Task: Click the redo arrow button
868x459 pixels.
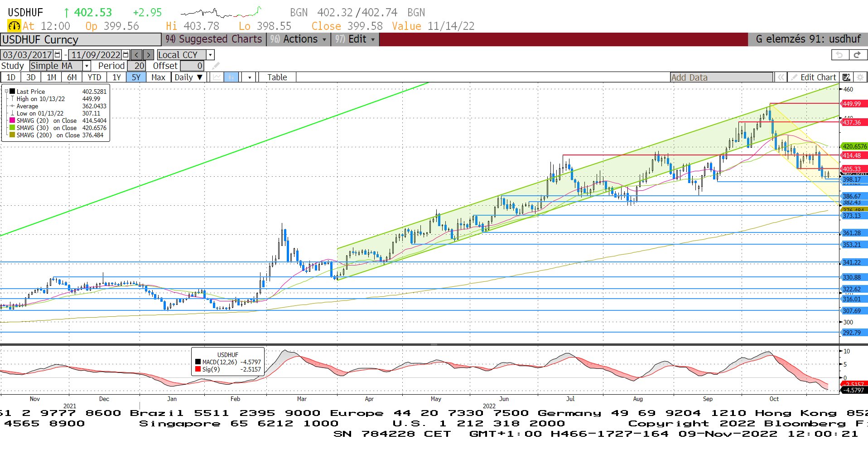Action: 858,55
